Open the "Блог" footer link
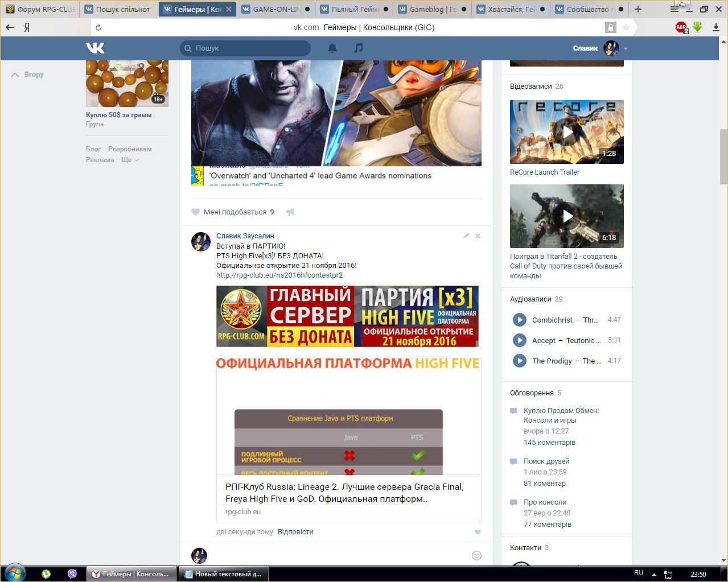The width and height of the screenshot is (728, 582). (93, 149)
